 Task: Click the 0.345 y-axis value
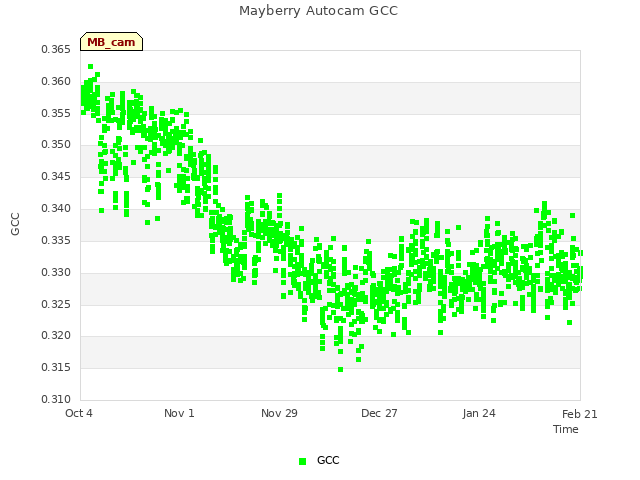pyautogui.click(x=56, y=176)
